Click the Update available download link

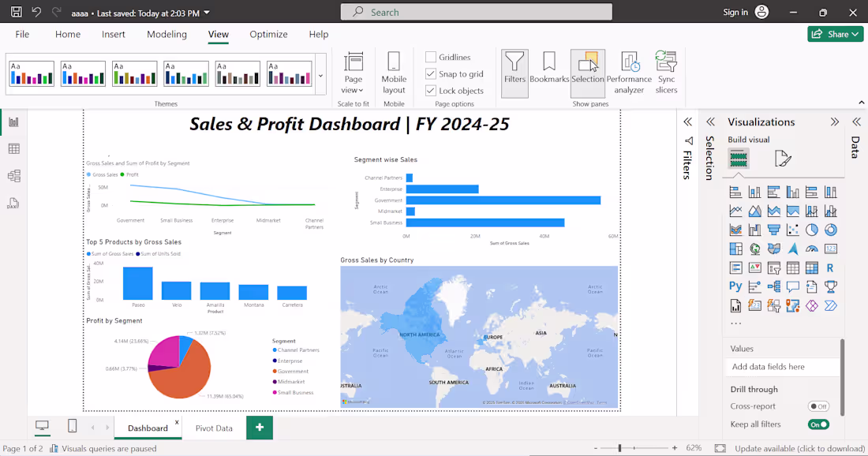802,447
